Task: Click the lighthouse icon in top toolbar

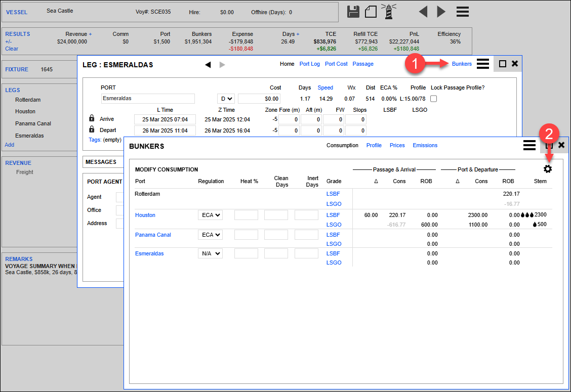Action: click(x=389, y=11)
